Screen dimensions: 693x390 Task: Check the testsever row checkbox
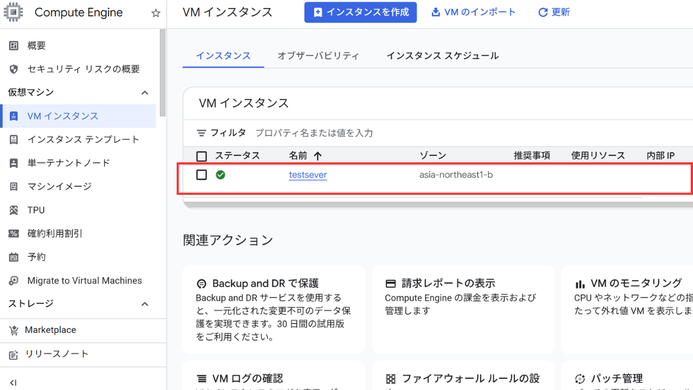[x=202, y=175]
